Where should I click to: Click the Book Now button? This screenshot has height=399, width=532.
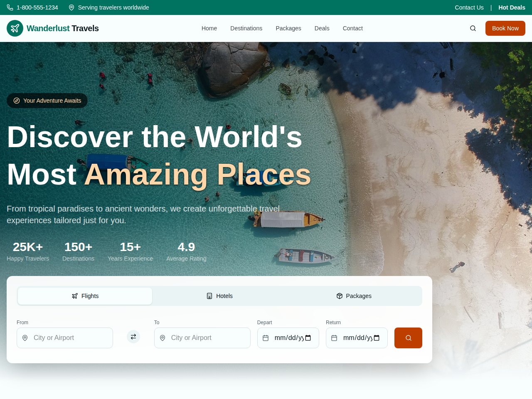click(505, 28)
